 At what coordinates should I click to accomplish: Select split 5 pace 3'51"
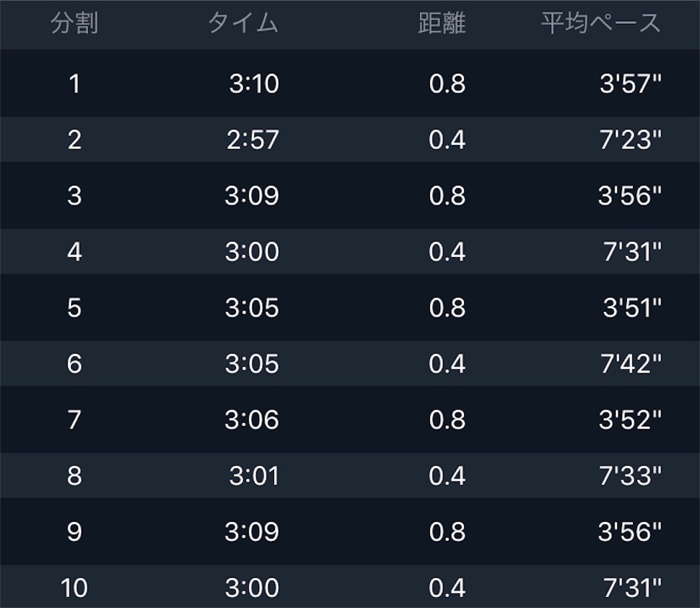pos(632,308)
